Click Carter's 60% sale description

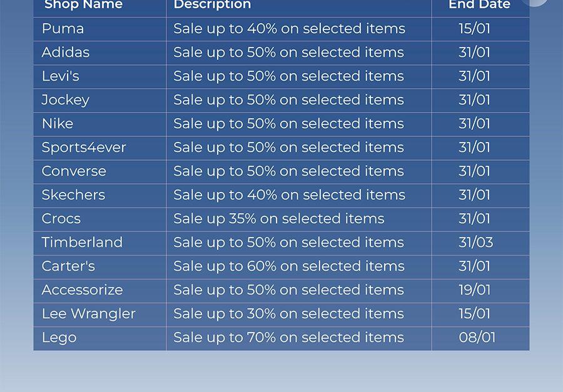click(289, 266)
